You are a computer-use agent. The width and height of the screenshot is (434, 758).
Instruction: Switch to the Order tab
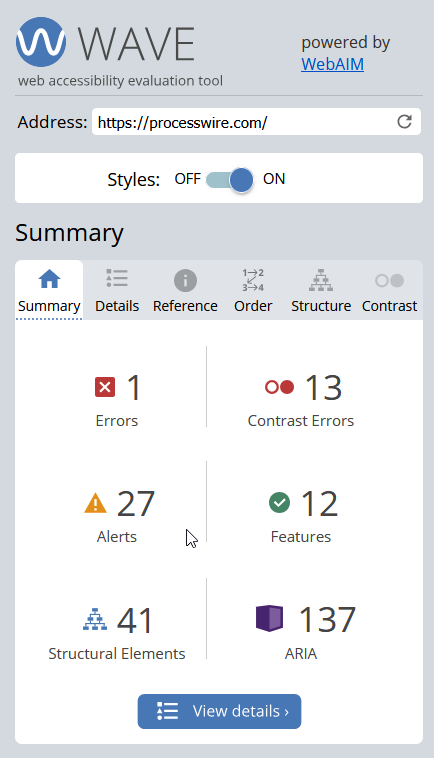pos(253,291)
